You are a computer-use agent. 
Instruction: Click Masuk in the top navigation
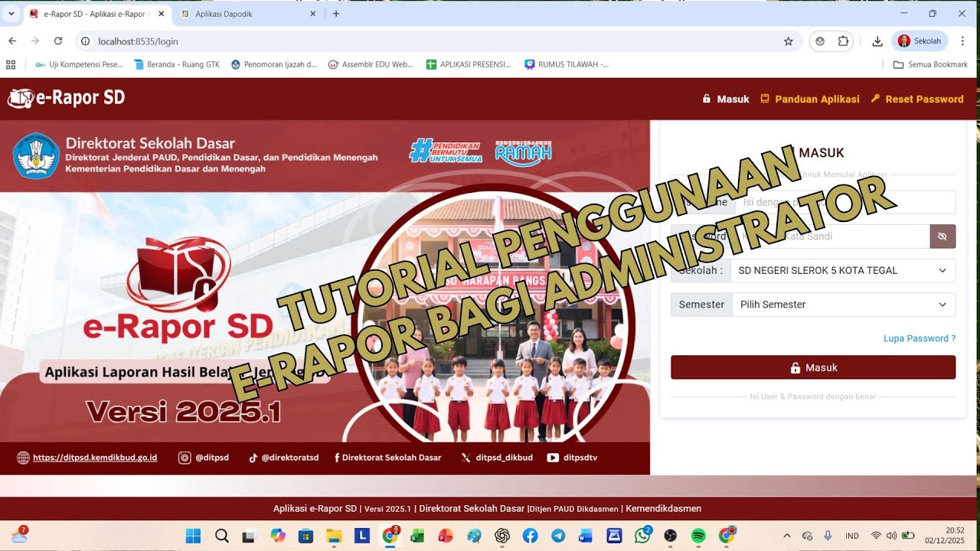[x=726, y=99]
